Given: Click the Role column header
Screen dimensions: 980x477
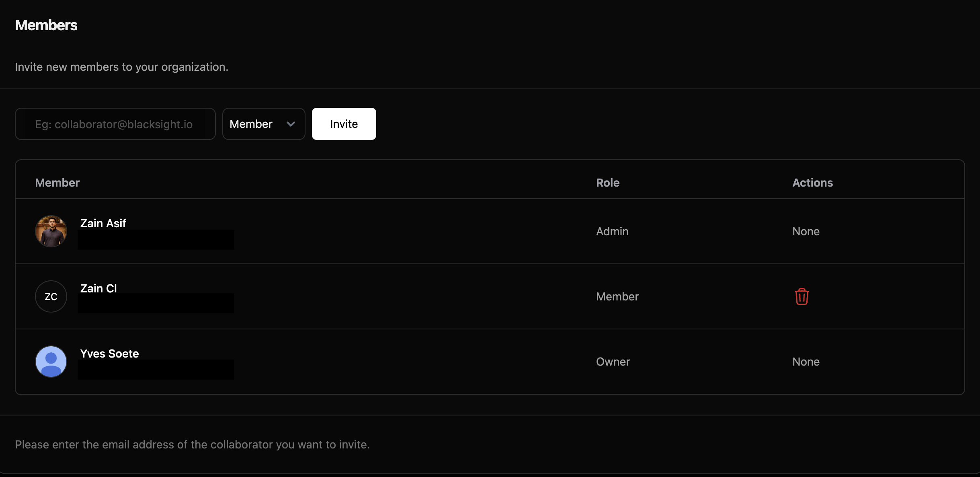Looking at the screenshot, I should [x=608, y=183].
